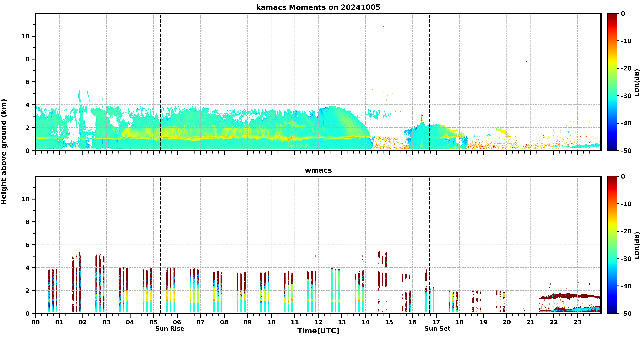This screenshot has height=339, width=644.
Task: Click the '8' km tick on kamacs height axis
Action: tap(27, 59)
